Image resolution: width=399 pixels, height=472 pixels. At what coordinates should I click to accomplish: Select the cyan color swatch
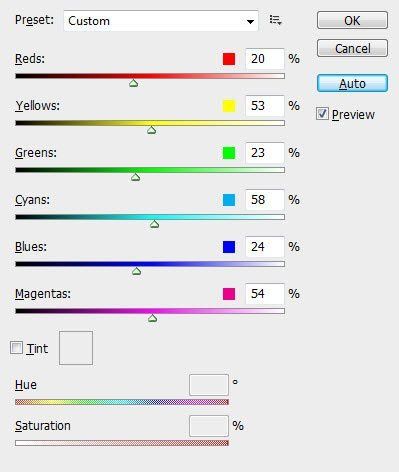(x=229, y=200)
